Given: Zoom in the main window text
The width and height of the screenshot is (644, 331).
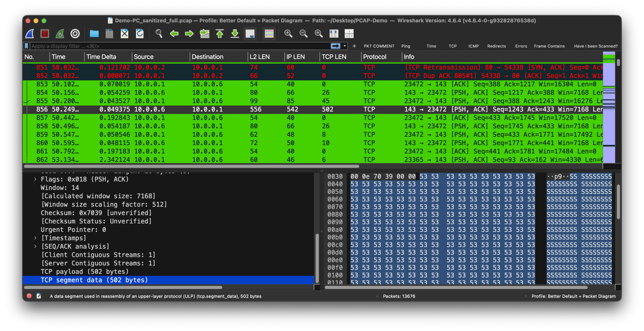Looking at the screenshot, I should (288, 33).
